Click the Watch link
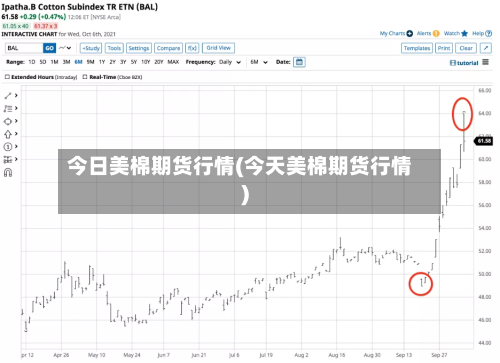Viewport: 500px width, 363px height. pos(452,33)
